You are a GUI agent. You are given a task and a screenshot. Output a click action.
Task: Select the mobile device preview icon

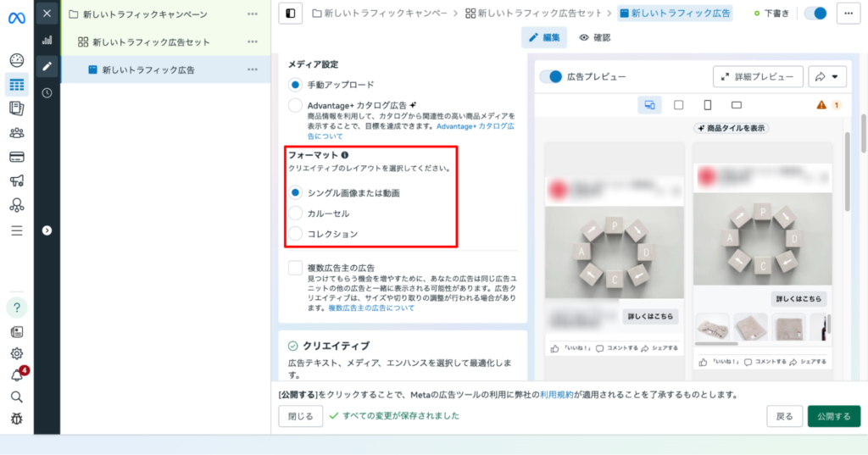[707, 105]
